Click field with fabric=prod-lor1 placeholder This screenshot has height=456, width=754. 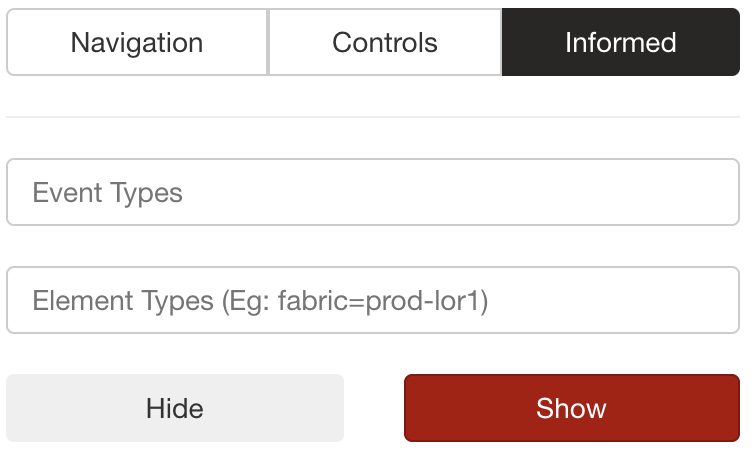click(x=373, y=300)
